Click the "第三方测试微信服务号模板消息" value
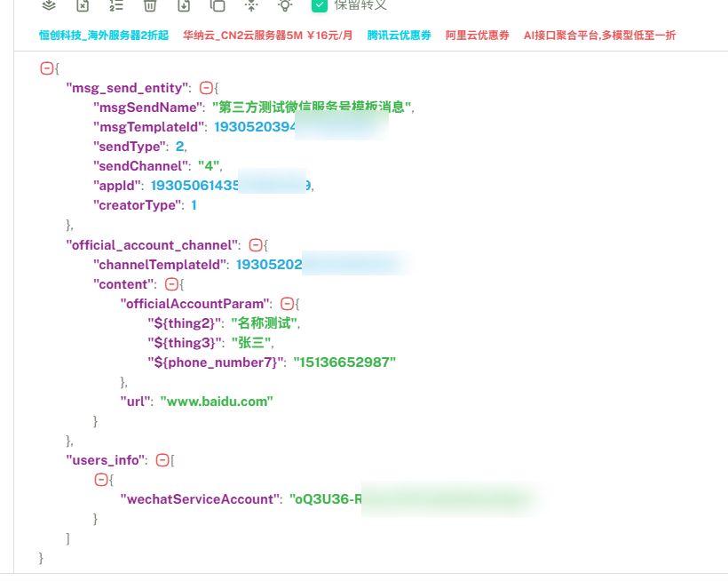728x581 pixels. [x=312, y=107]
